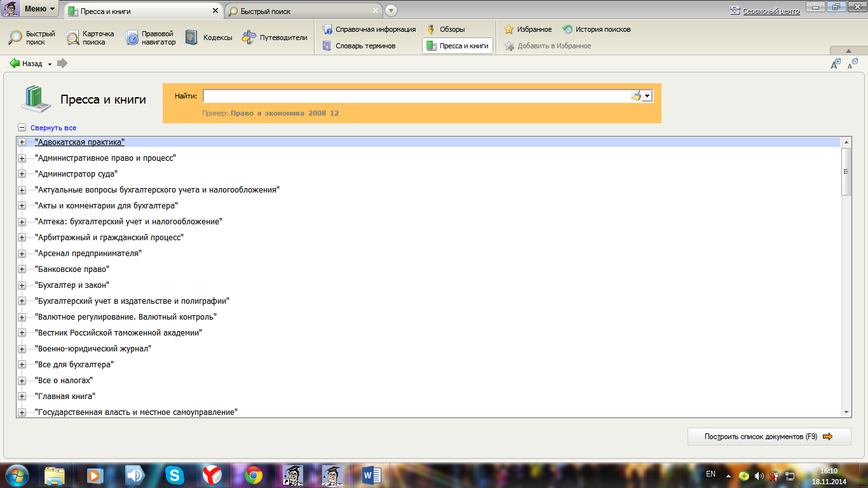Click Свернуть все link

click(53, 128)
